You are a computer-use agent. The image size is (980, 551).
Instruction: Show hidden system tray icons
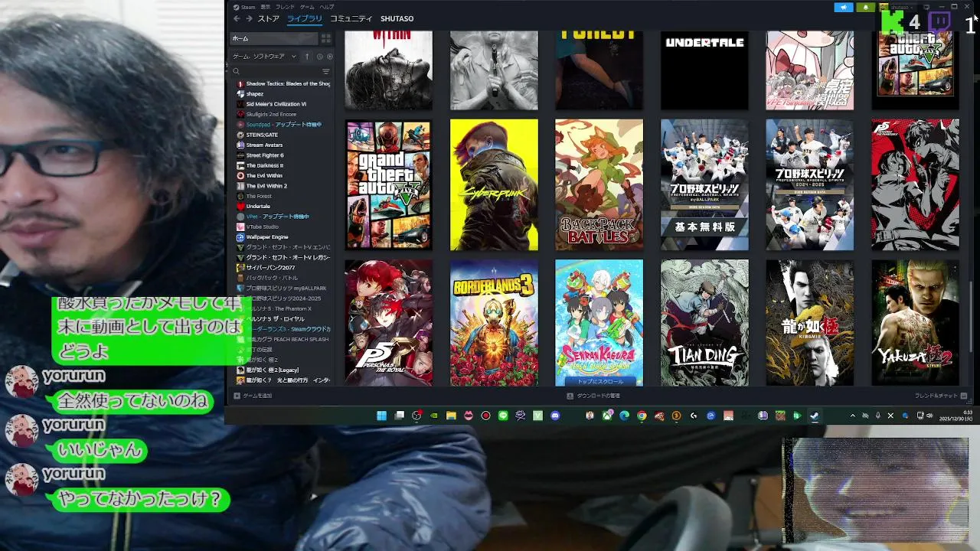tap(852, 416)
